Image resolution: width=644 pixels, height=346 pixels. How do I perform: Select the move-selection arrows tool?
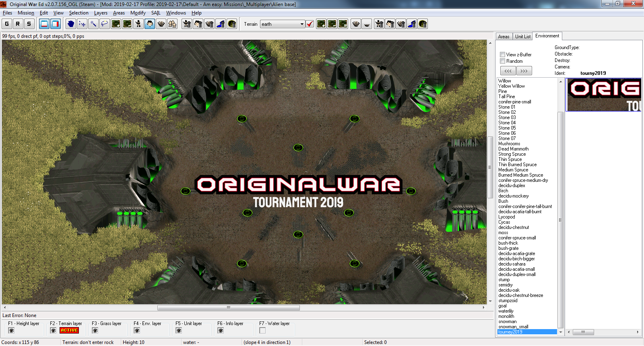coord(82,24)
